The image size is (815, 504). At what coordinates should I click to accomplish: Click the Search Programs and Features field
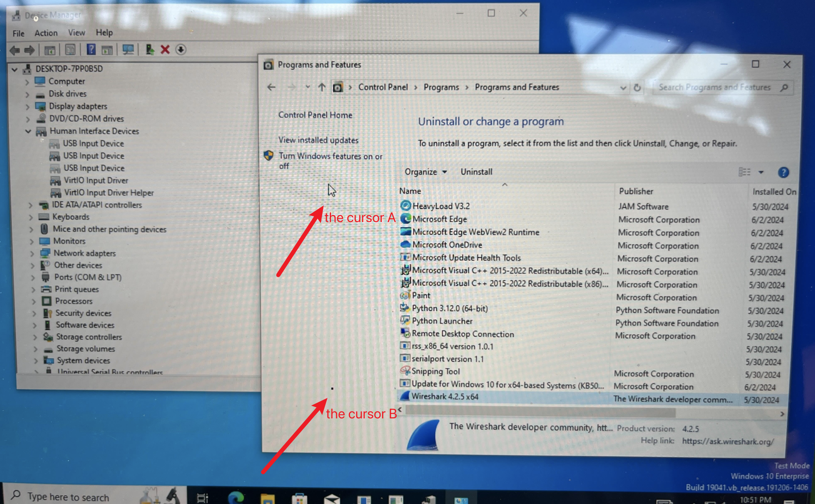tap(714, 88)
